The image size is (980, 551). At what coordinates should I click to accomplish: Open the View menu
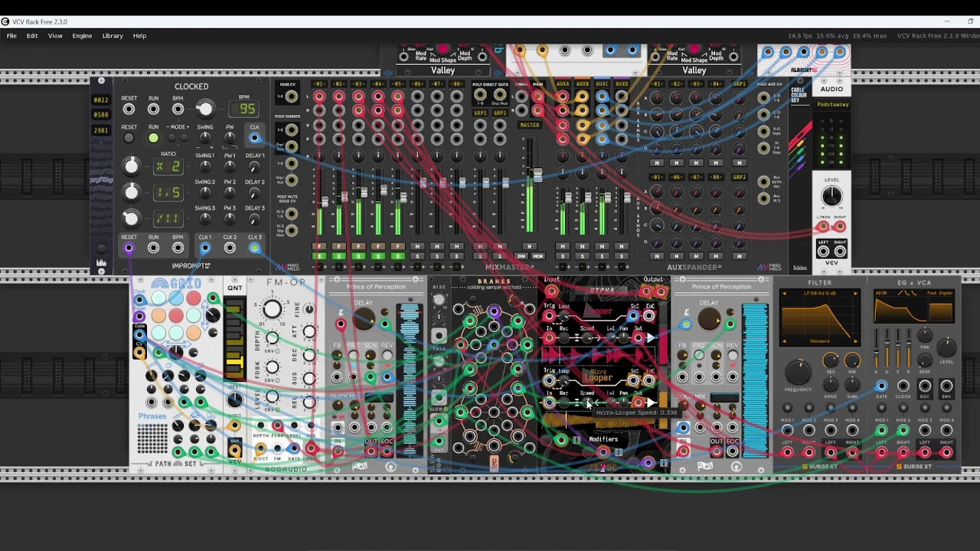click(x=55, y=36)
